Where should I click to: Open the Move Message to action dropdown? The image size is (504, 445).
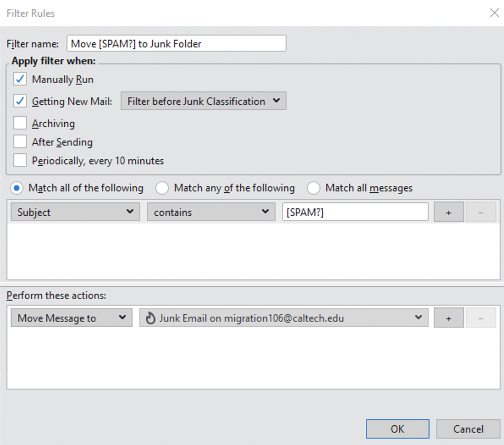pyautogui.click(x=72, y=318)
